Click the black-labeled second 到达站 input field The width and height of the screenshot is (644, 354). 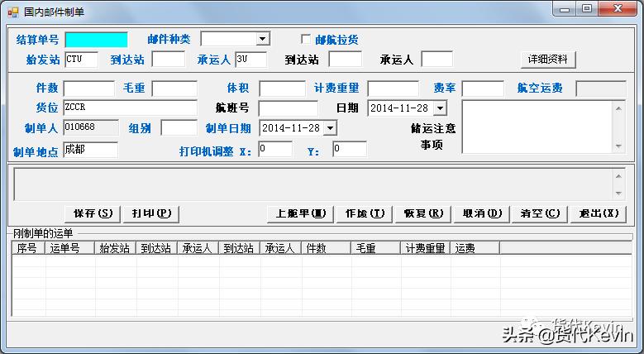346,60
